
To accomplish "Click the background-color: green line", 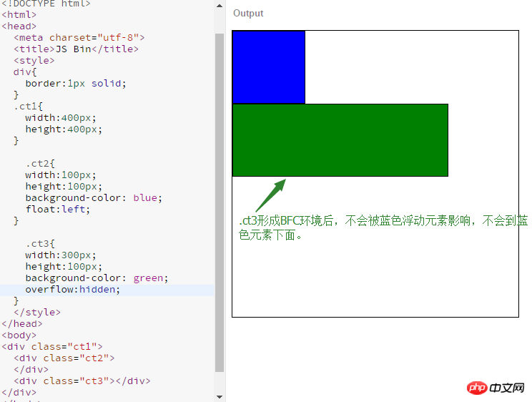I will [97, 278].
